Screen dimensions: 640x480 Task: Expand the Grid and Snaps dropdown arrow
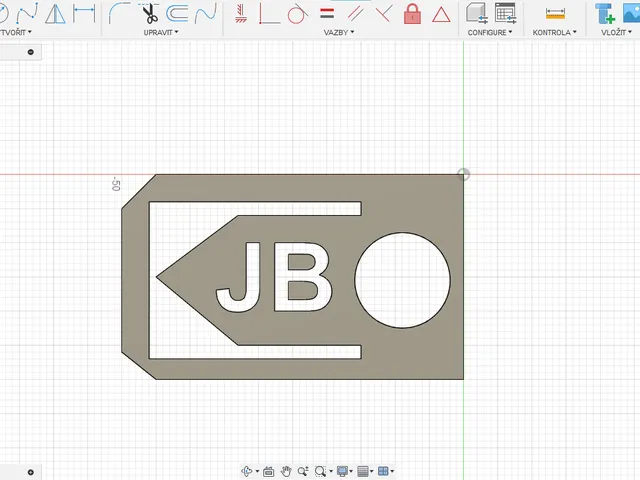(x=372, y=471)
